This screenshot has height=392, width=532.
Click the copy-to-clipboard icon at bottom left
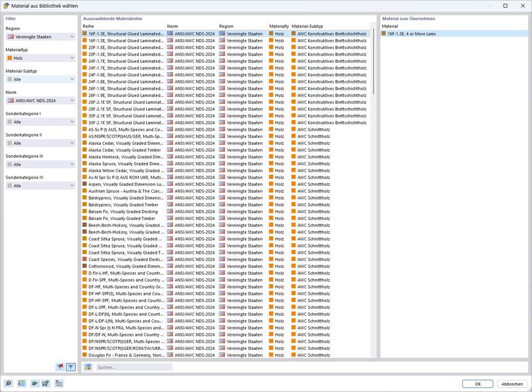click(x=59, y=383)
